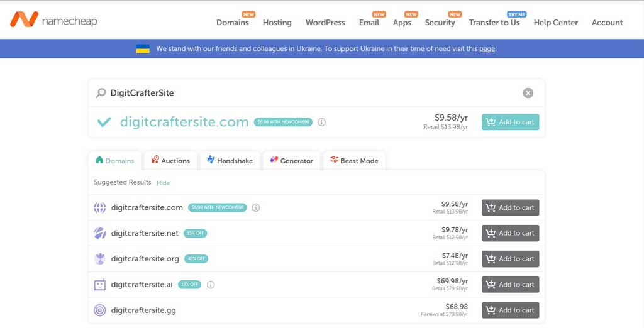Click the 15% OFF badge on .net
The width and height of the screenshot is (644, 328).
(195, 233)
